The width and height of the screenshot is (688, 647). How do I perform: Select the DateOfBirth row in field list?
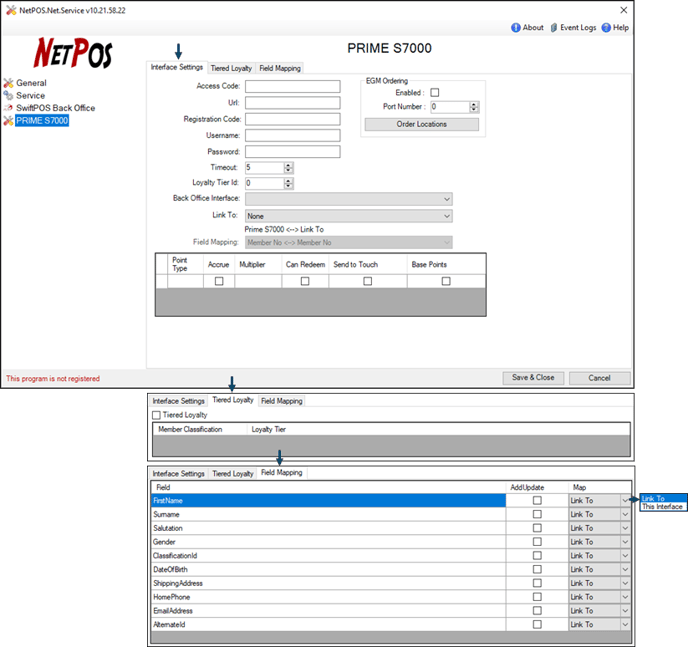pyautogui.click(x=328, y=569)
